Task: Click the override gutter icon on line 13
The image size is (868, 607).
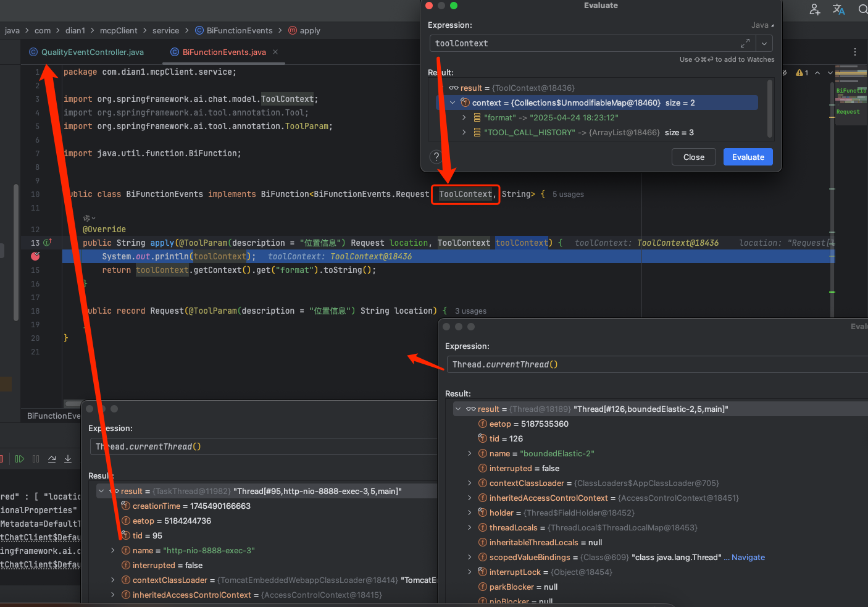Action: coord(48,243)
